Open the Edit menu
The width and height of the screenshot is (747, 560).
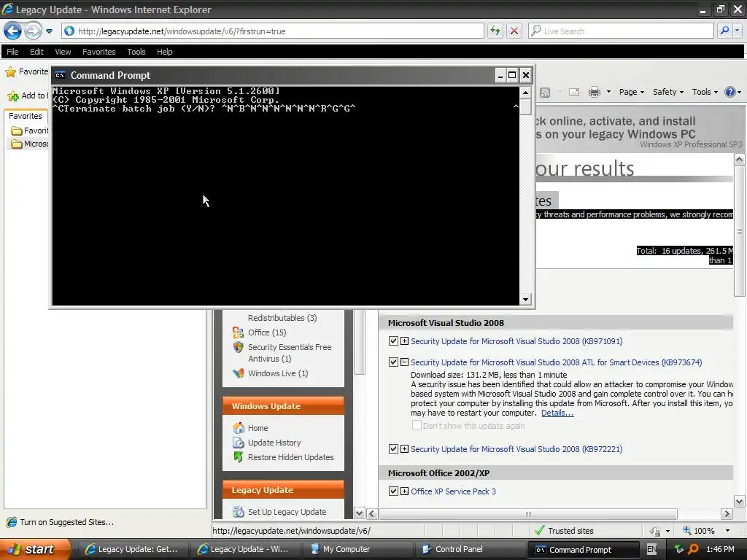[36, 52]
